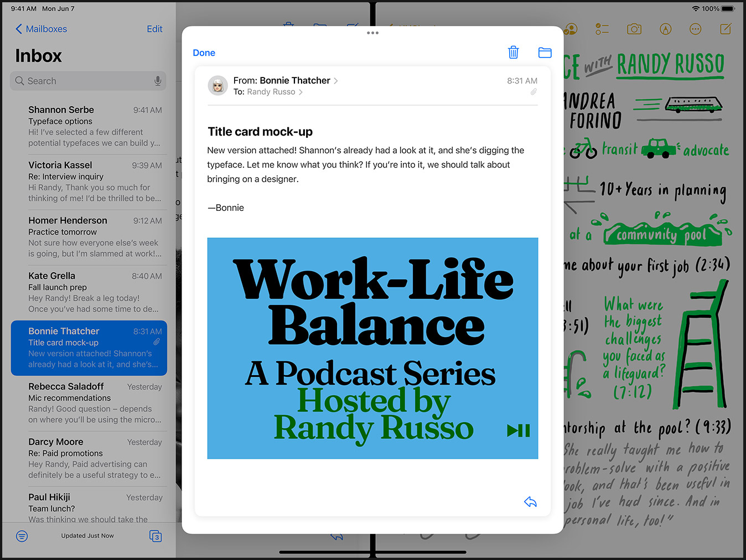Open the mailbox filter icon beside Updated Just Now

tap(22, 536)
